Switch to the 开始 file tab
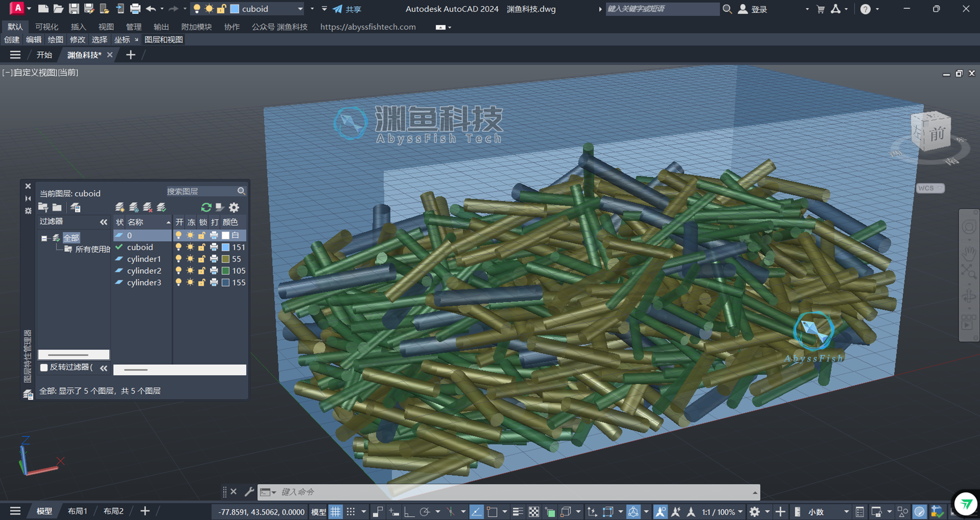Screen dimensions: 980x520 click(44, 55)
